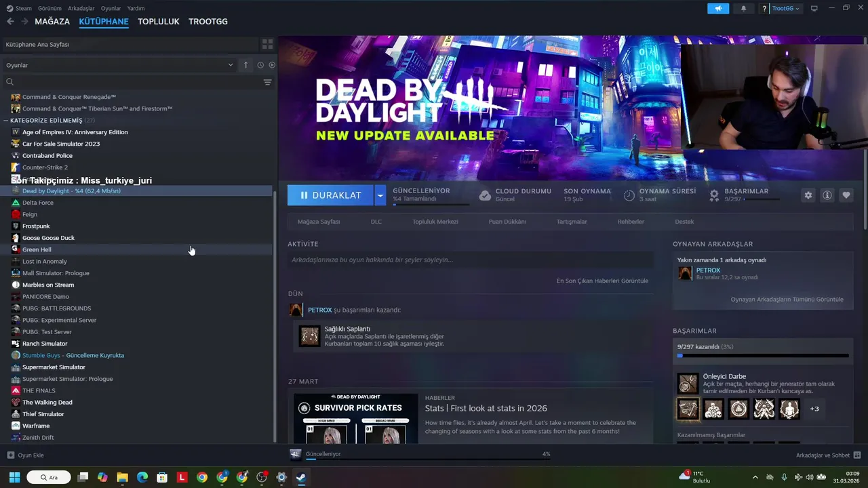Pause the update with DURAKLAT
The height and width of the screenshot is (488, 868).
click(x=330, y=195)
